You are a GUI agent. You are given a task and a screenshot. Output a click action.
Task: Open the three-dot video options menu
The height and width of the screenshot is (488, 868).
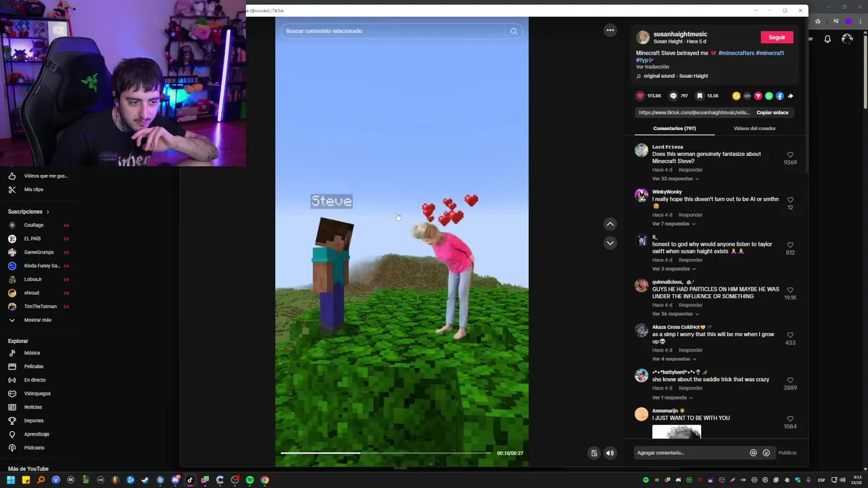coord(610,30)
